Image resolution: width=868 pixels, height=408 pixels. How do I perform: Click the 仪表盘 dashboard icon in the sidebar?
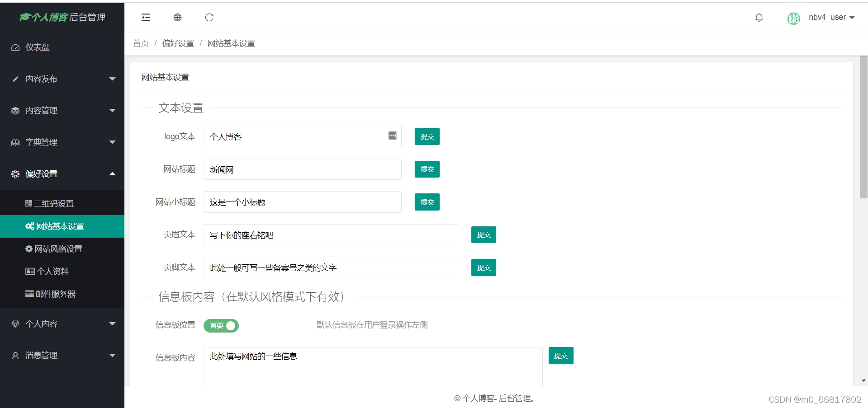click(15, 47)
